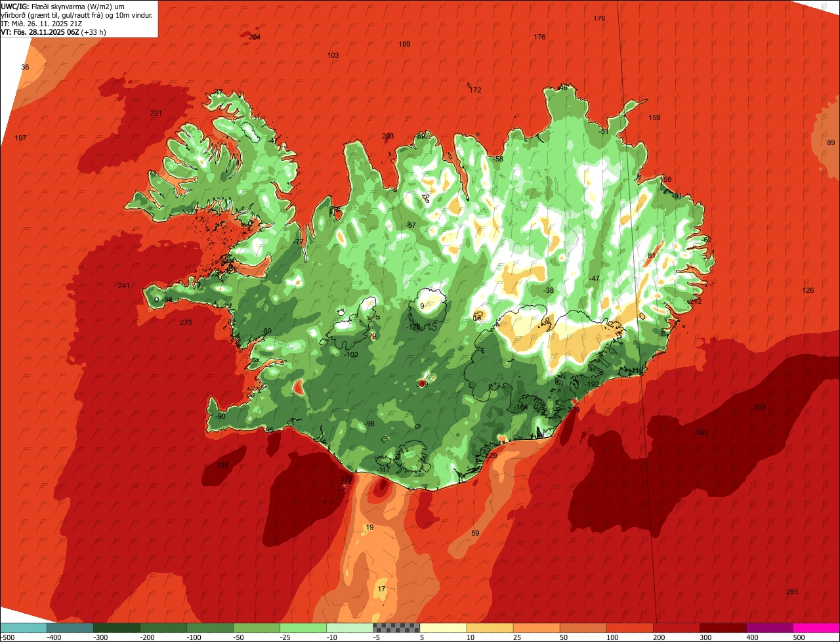Click the map value 36 near the top-left
Screen dimensions: 840x642
[25, 67]
